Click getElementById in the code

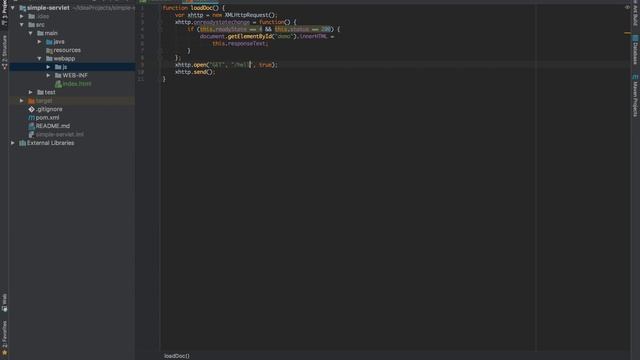(249, 36)
